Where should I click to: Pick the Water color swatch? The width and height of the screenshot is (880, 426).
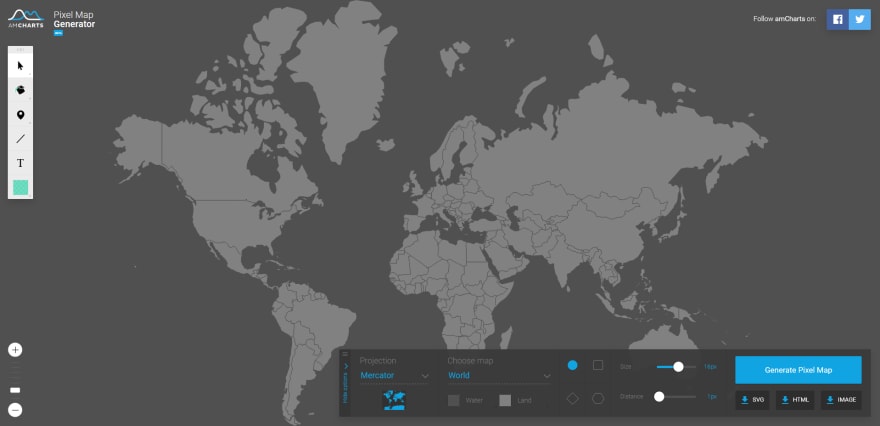click(x=453, y=400)
